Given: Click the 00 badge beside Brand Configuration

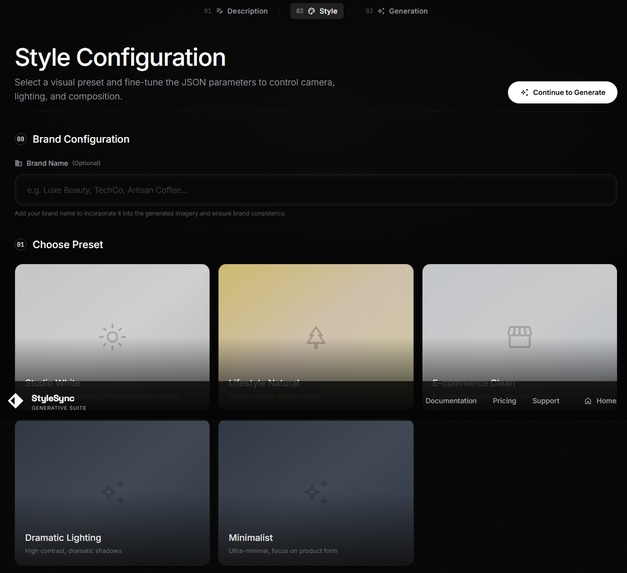Looking at the screenshot, I should pos(20,139).
